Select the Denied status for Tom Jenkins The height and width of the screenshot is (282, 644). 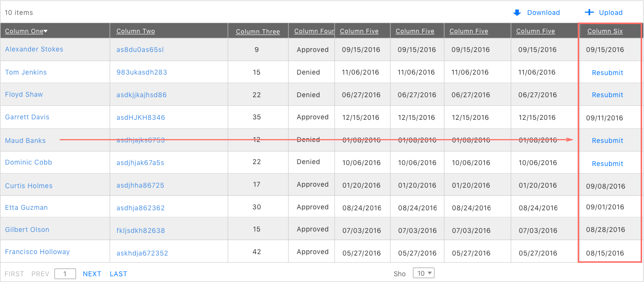click(309, 72)
